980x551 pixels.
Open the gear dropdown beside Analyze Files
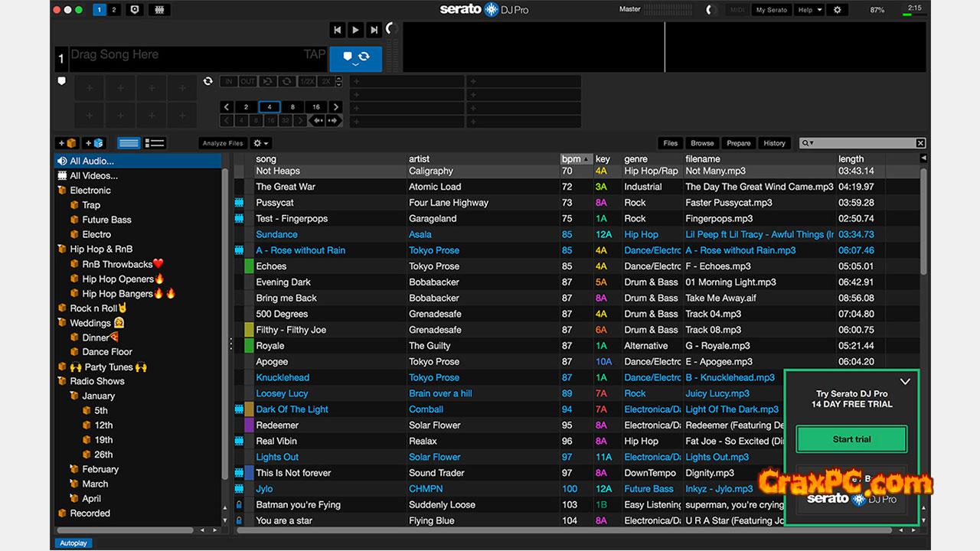(261, 143)
